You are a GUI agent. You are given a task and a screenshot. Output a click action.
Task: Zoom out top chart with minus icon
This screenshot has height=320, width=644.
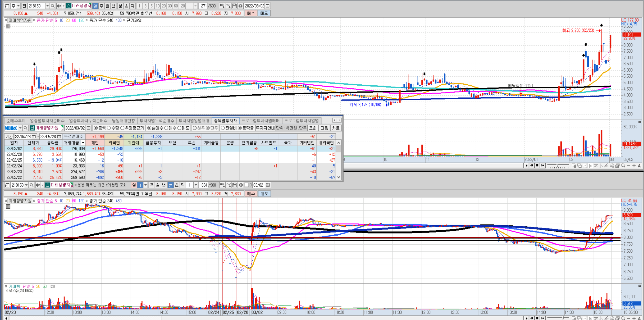(628, 166)
